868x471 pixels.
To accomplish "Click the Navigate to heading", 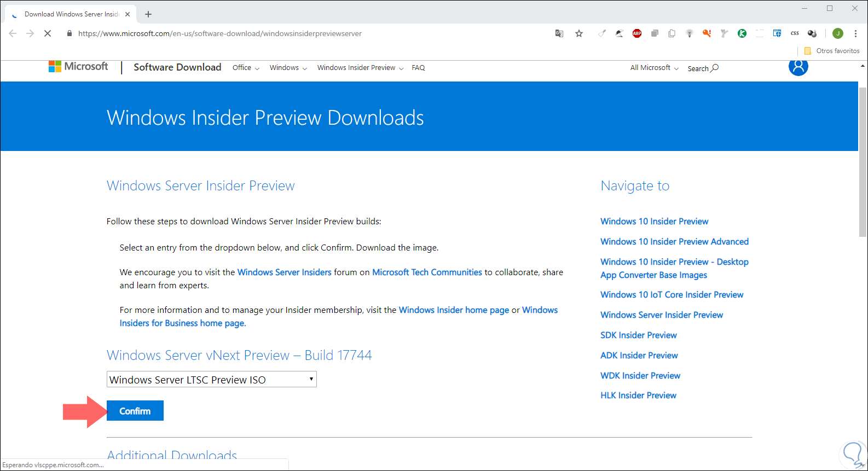I will tap(635, 186).
